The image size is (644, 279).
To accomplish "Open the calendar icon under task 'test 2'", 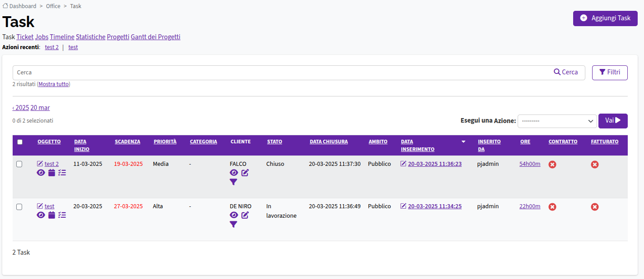I will pos(51,173).
